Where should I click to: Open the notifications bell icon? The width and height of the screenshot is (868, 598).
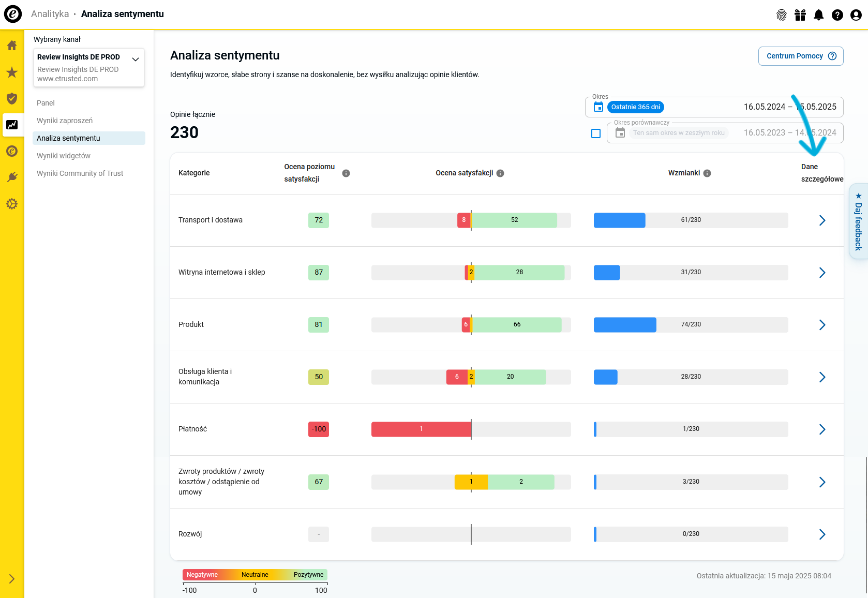[x=818, y=15]
